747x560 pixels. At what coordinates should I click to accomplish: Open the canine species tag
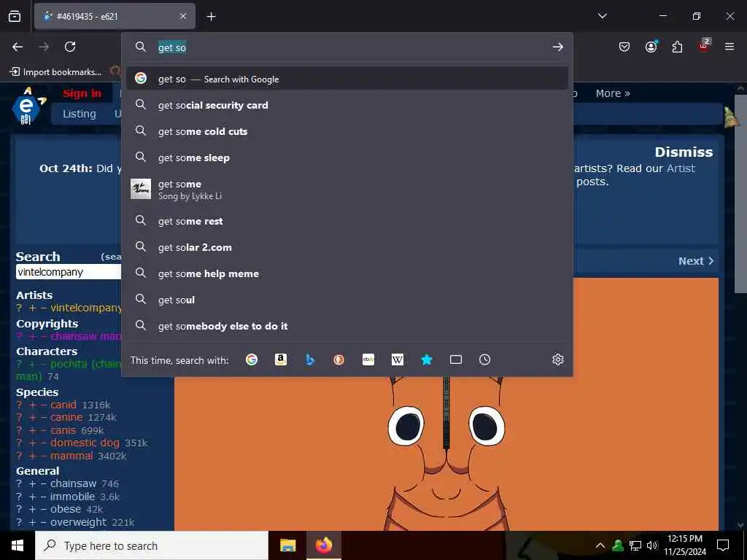click(x=66, y=417)
